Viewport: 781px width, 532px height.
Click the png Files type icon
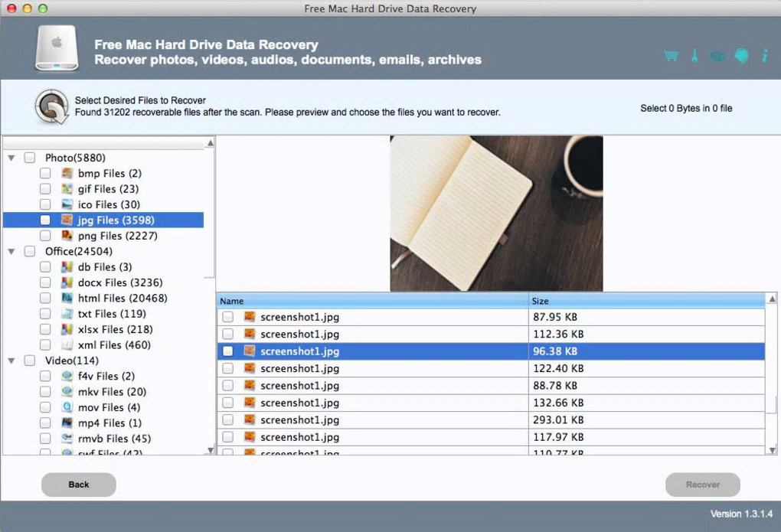point(67,236)
